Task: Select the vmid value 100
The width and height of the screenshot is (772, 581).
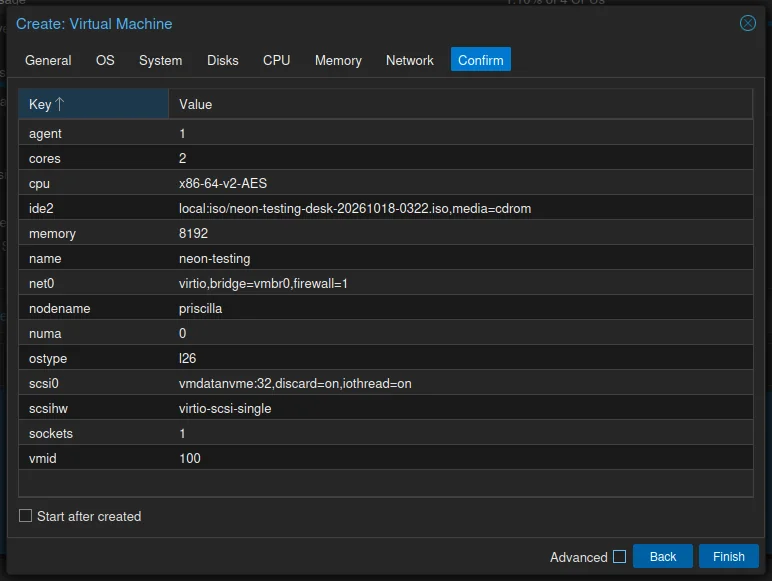Action: (x=190, y=458)
